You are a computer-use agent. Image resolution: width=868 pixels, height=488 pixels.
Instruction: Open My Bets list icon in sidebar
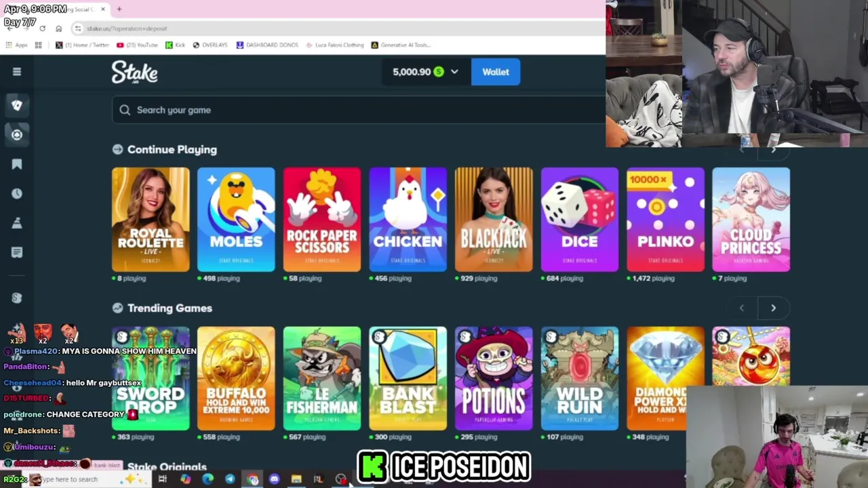pyautogui.click(x=17, y=252)
